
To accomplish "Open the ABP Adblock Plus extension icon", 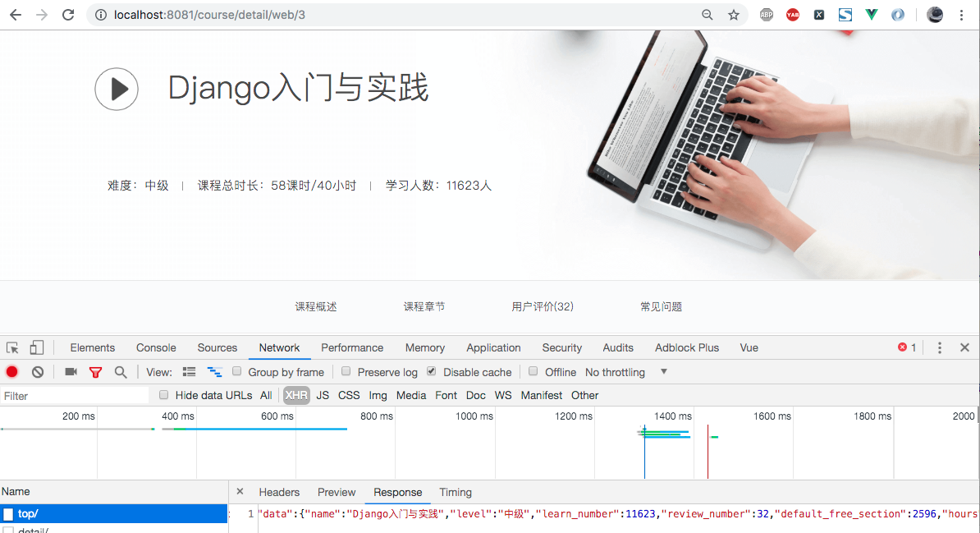I will point(767,15).
